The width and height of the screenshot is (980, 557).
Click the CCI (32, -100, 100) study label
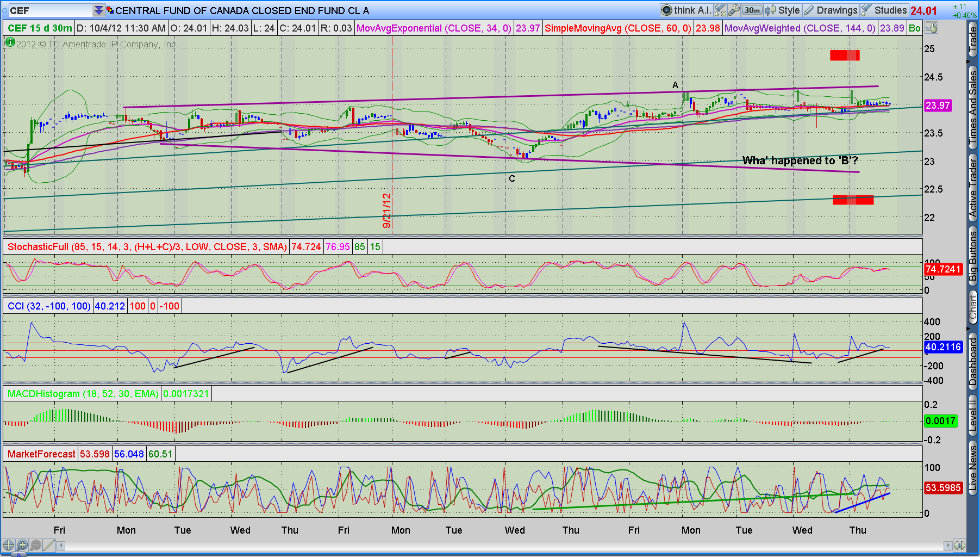[49, 306]
